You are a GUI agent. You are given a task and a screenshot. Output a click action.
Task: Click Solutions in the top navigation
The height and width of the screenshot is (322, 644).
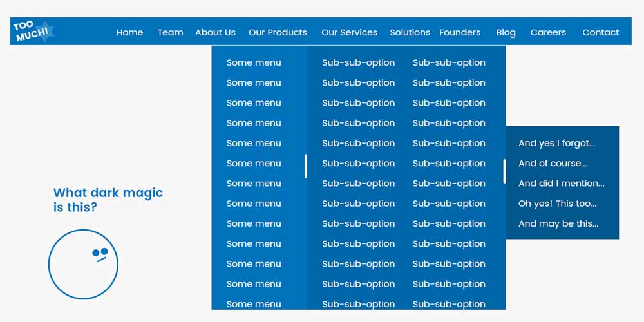[410, 32]
